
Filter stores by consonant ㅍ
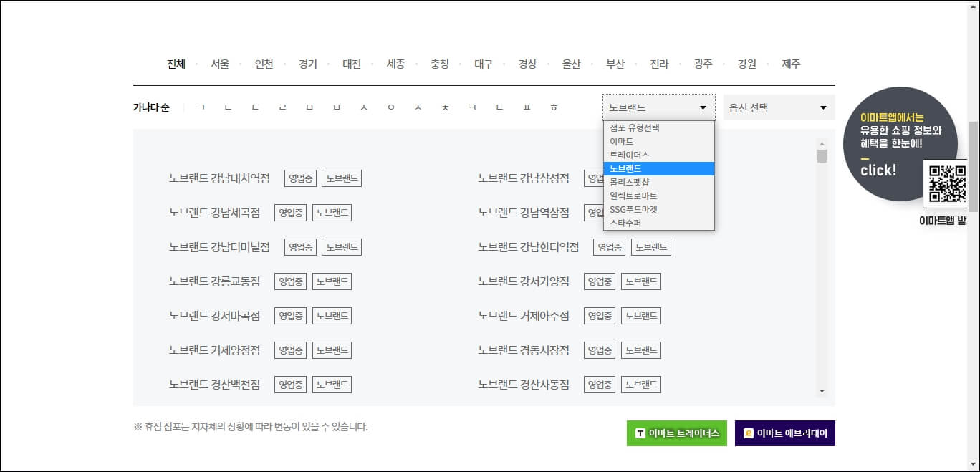pos(527,107)
